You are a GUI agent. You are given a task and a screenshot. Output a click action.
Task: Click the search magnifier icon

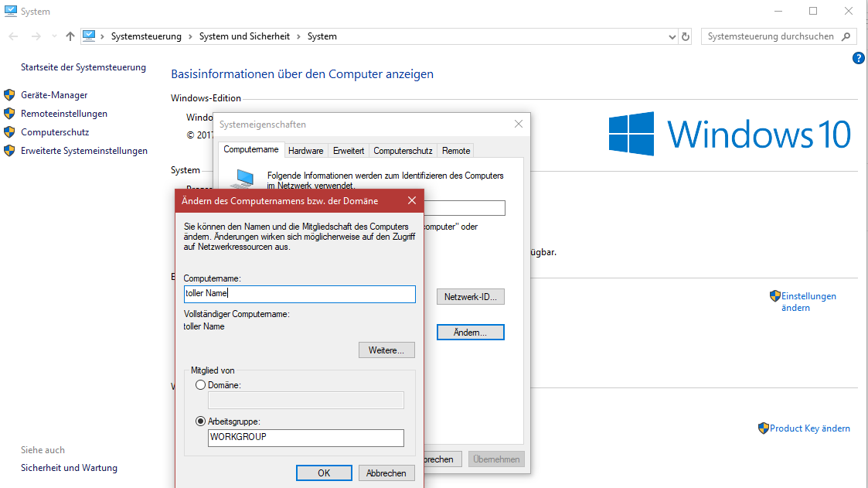click(x=846, y=36)
